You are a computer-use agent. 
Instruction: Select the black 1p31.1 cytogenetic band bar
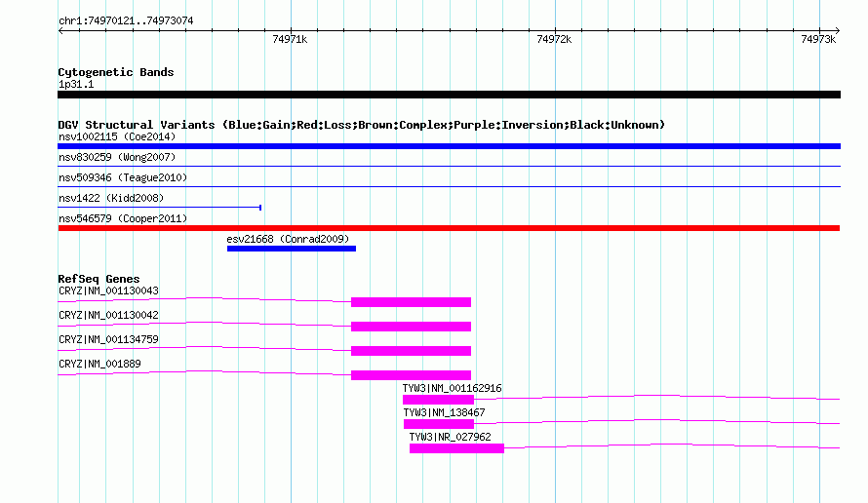point(449,95)
